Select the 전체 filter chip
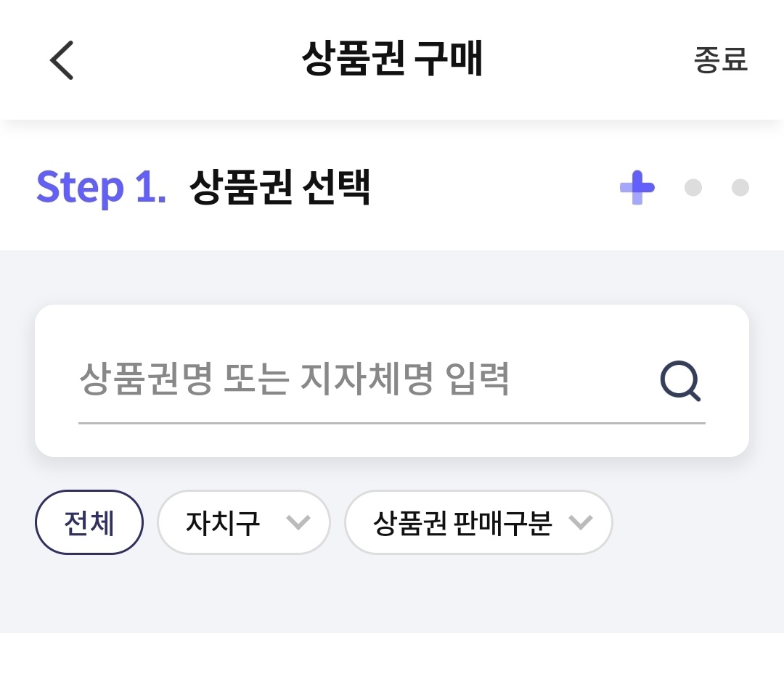The image size is (784, 679). (x=89, y=522)
